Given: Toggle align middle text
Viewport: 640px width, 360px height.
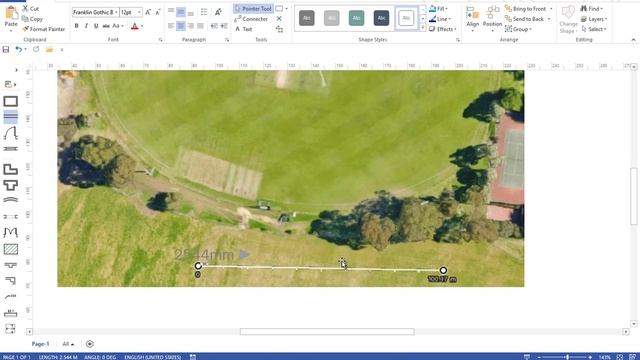Looking at the screenshot, I should (x=181, y=11).
